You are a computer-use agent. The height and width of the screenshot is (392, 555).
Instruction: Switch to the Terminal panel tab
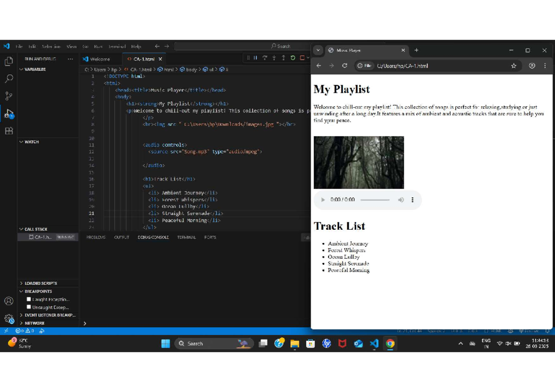pyautogui.click(x=186, y=237)
